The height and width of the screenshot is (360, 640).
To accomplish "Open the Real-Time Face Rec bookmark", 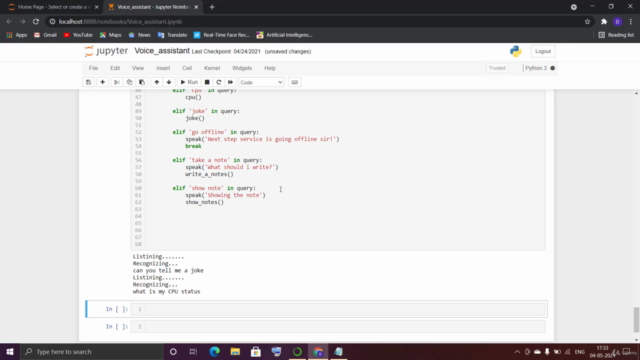I will tap(222, 35).
